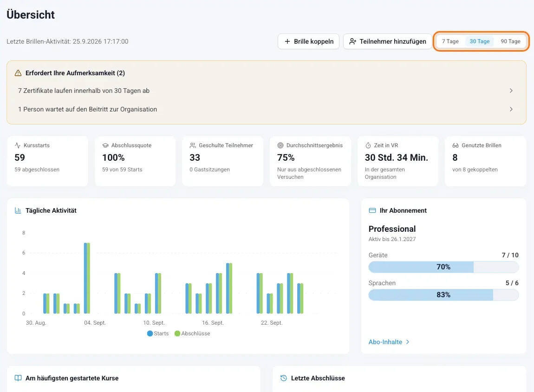The height and width of the screenshot is (392, 534).
Task: Click the Abschlussquote value 100%
Action: pyautogui.click(x=113, y=158)
